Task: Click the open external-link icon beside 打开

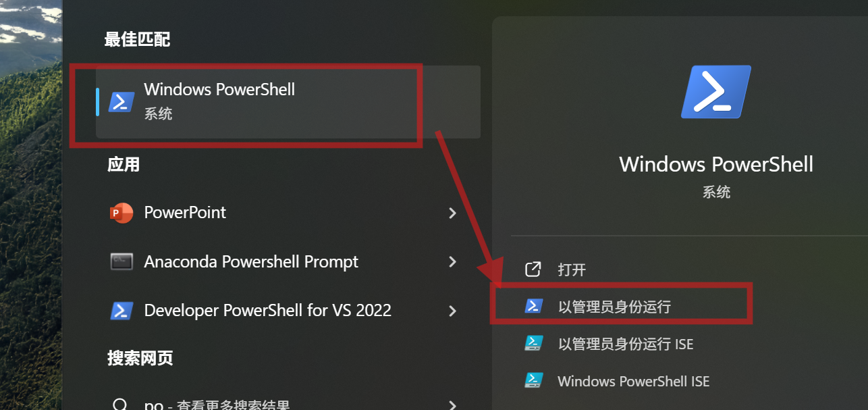Action: point(533,270)
